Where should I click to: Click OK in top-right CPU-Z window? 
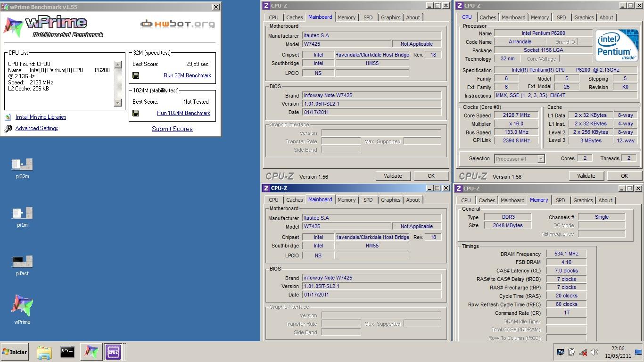click(x=624, y=176)
